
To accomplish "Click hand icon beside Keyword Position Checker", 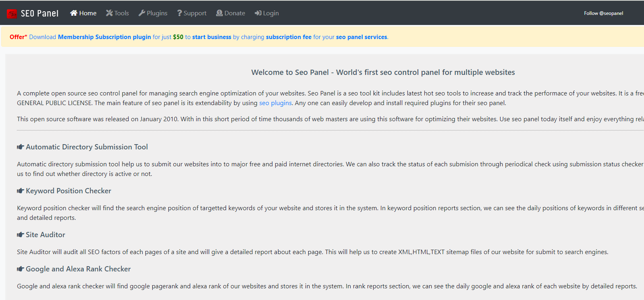I will 20,191.
